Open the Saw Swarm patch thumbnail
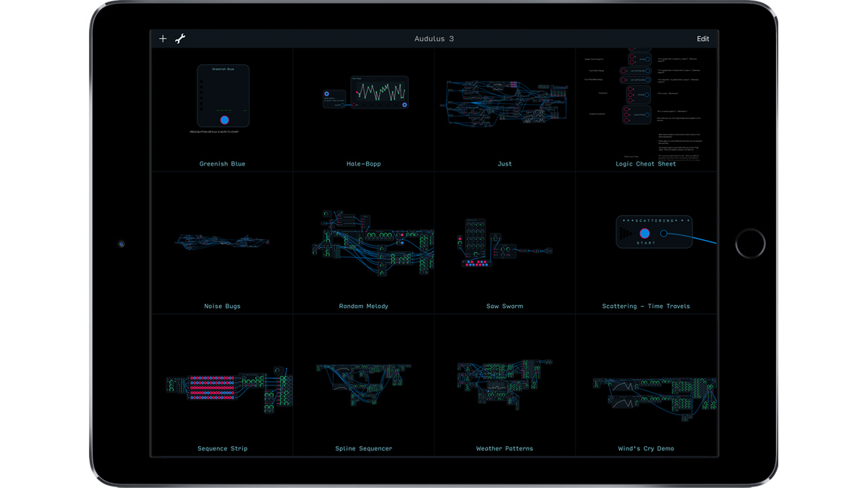868x488 pixels. [x=504, y=243]
